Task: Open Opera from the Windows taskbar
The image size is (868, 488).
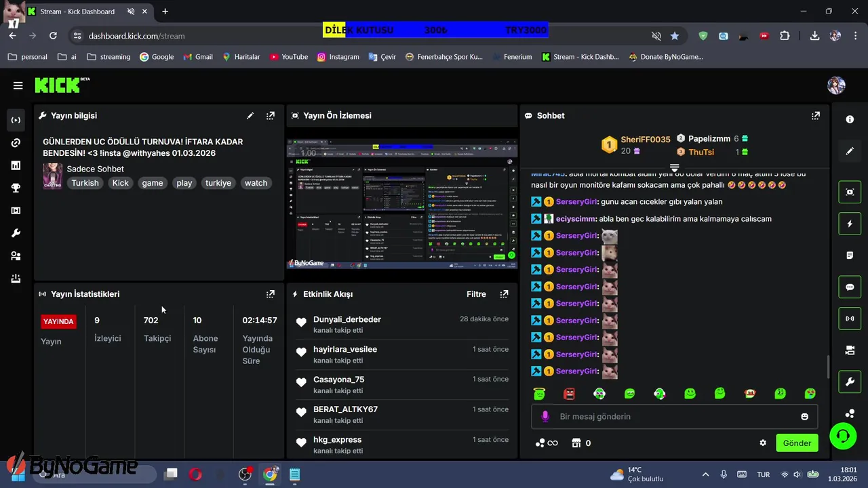Action: click(195, 474)
